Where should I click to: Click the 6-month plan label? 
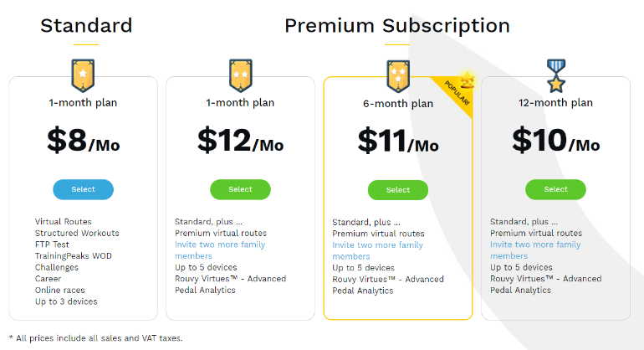pos(398,104)
